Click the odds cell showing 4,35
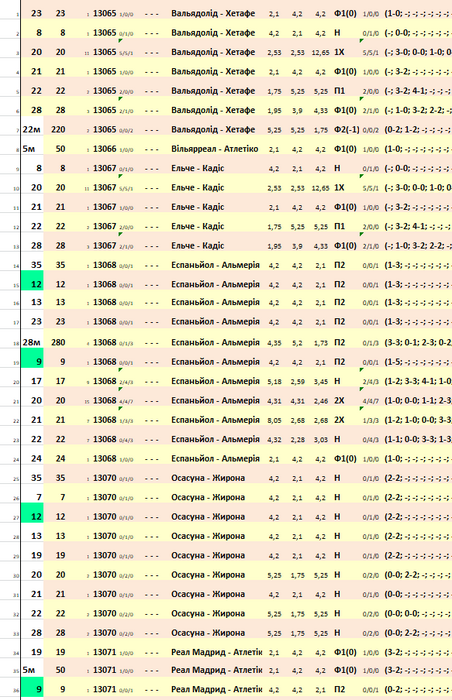452x700 pixels. pyautogui.click(x=274, y=343)
